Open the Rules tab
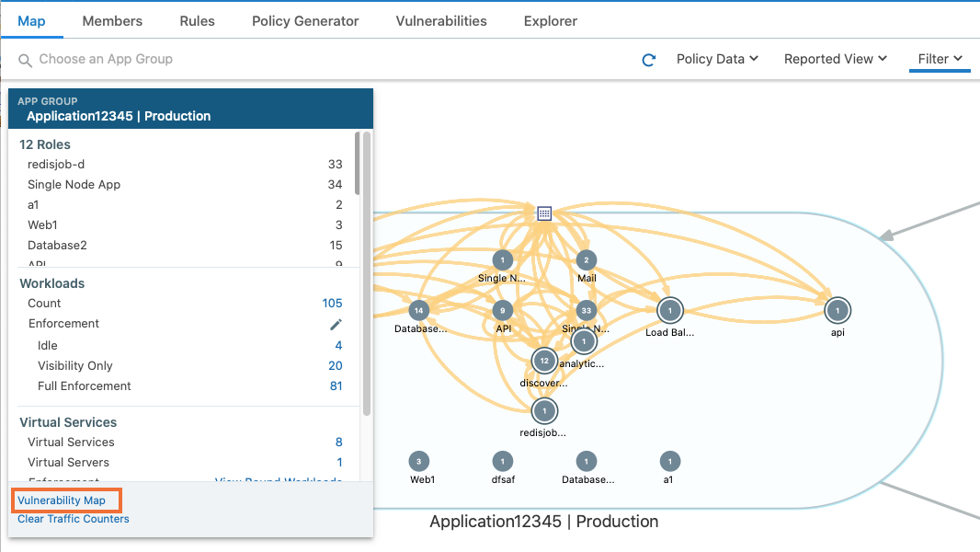 pyautogui.click(x=197, y=20)
